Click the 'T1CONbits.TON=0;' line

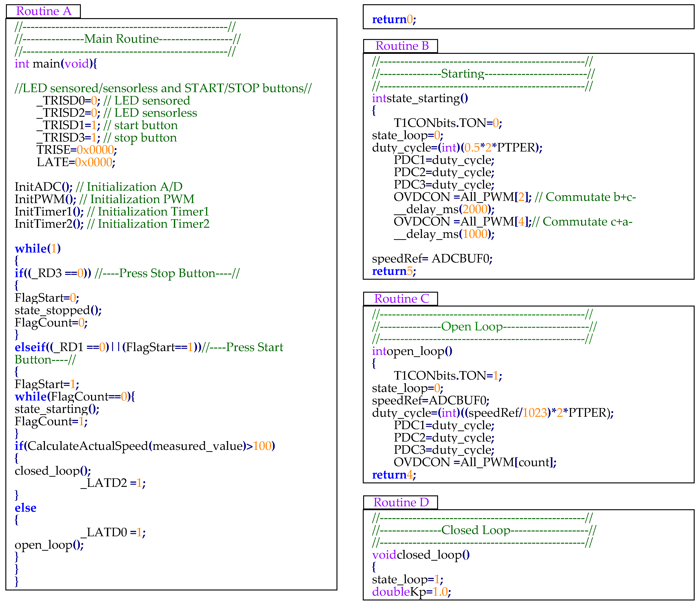[x=447, y=123]
